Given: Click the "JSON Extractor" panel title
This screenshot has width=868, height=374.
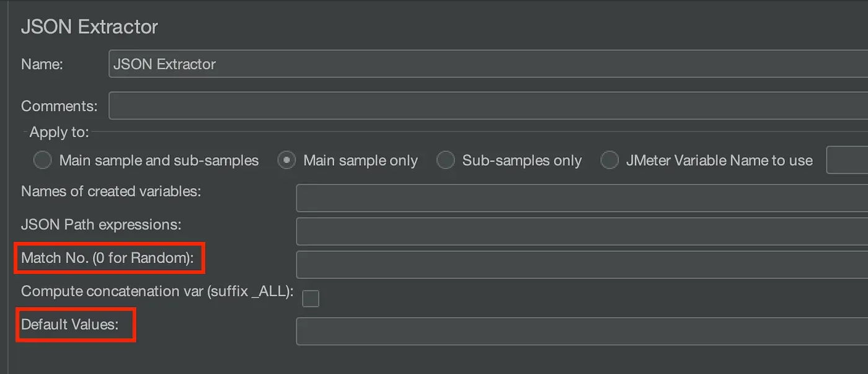Looking at the screenshot, I should point(89,27).
